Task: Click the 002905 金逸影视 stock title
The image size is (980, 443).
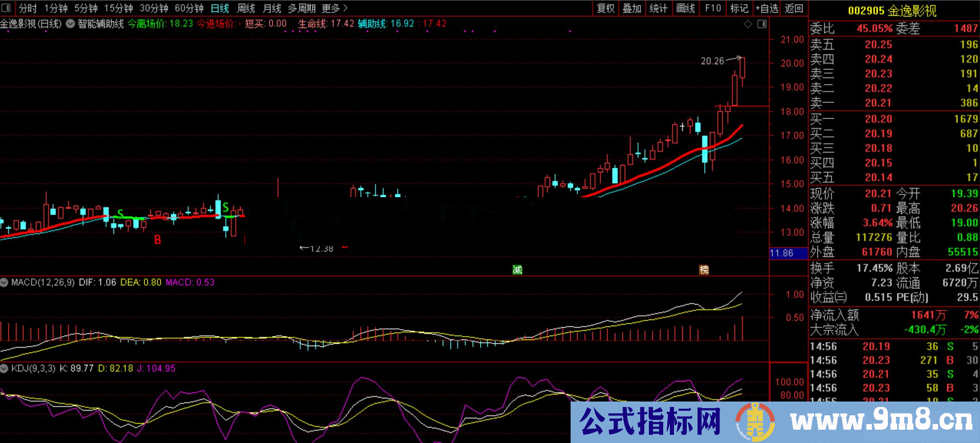Action: click(x=892, y=10)
